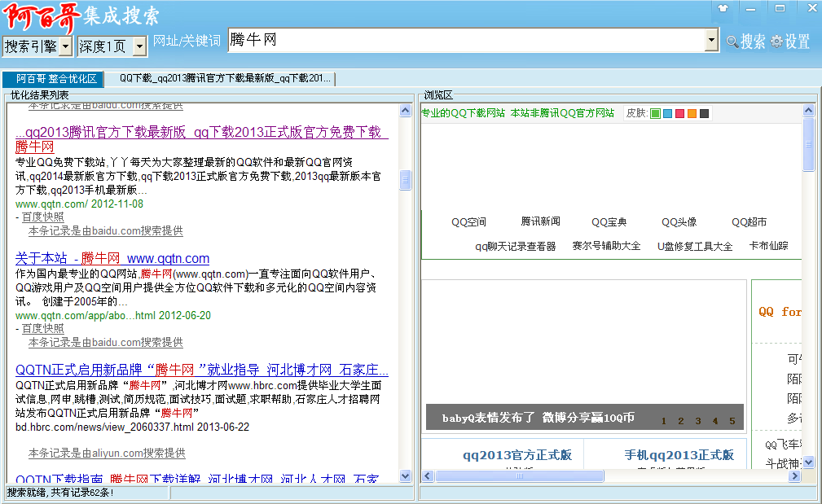Click qq2013官方正式版 download link

[517, 455]
